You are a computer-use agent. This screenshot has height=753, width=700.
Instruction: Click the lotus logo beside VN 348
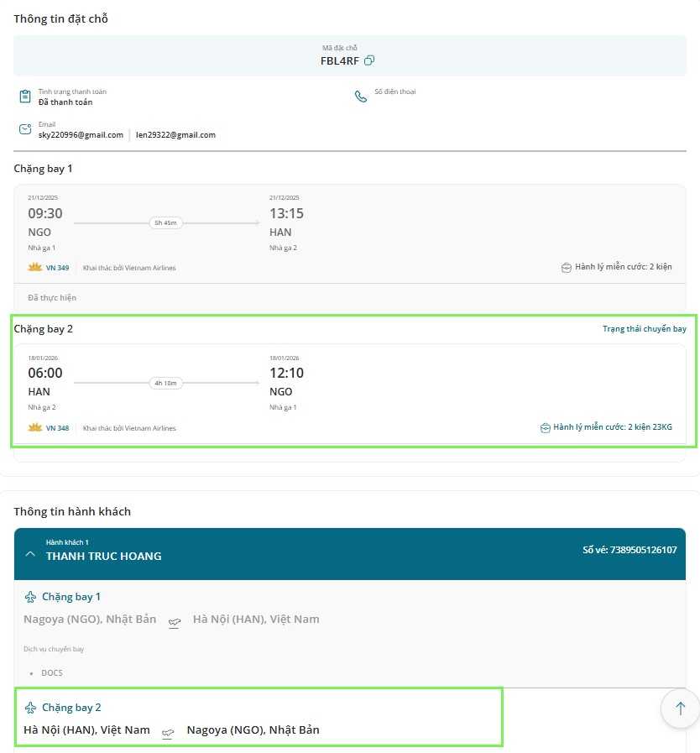(35, 427)
